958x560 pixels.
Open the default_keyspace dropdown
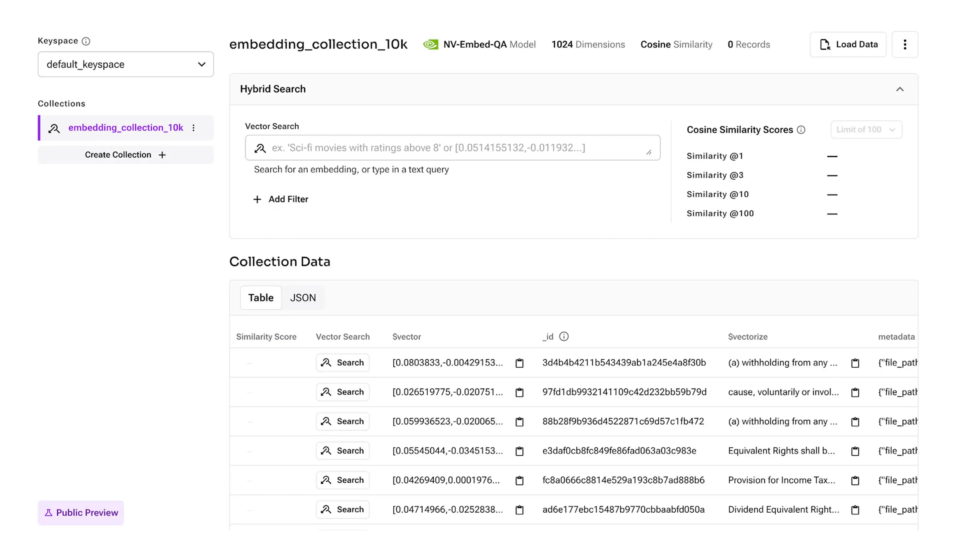click(x=125, y=64)
